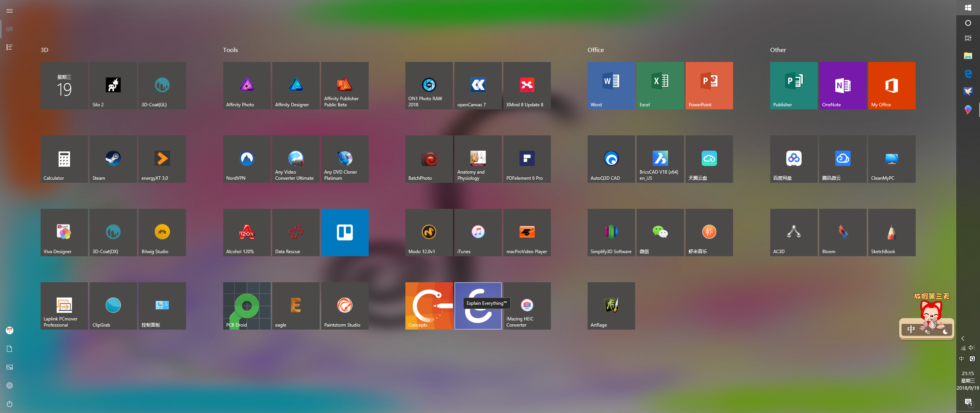
Task: Switch to All apps list view
Action: coord(10,47)
